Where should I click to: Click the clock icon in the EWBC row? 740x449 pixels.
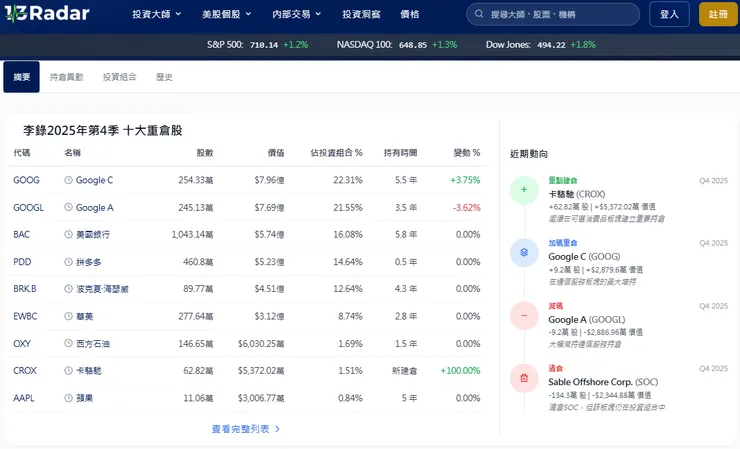pyautogui.click(x=68, y=316)
